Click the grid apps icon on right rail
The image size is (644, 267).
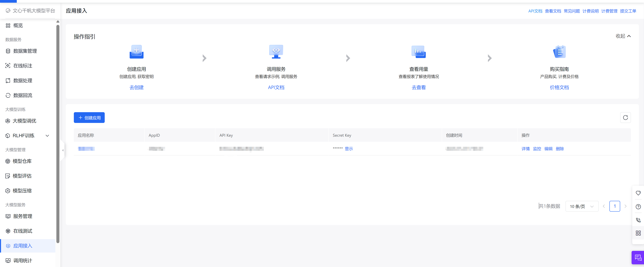click(638, 233)
